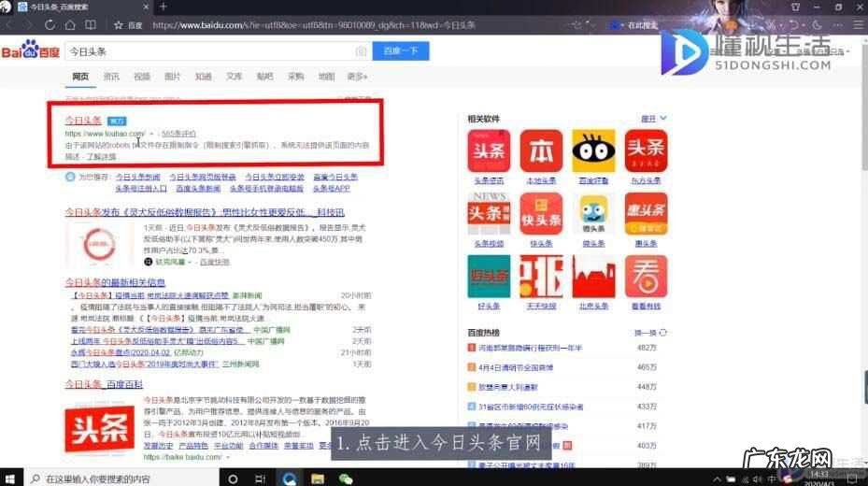Go to the browser home page icon
868x486 pixels.
click(70, 25)
